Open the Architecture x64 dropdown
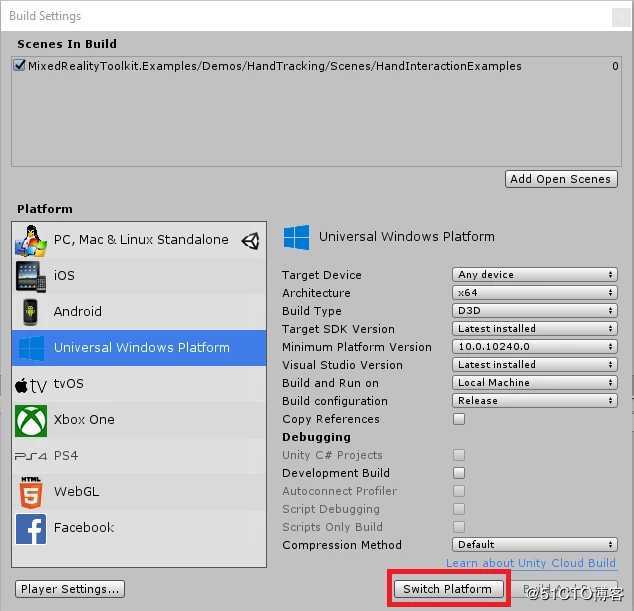This screenshot has height=611, width=634. (x=535, y=292)
